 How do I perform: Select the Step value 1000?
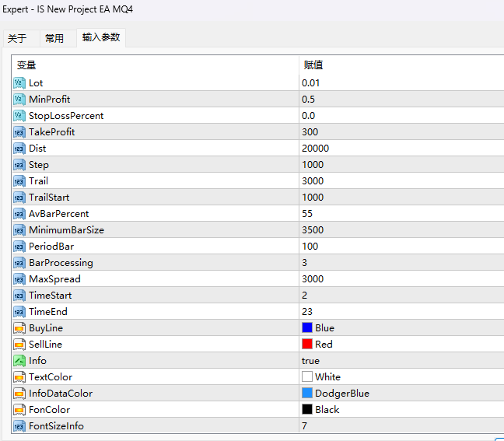tap(313, 165)
